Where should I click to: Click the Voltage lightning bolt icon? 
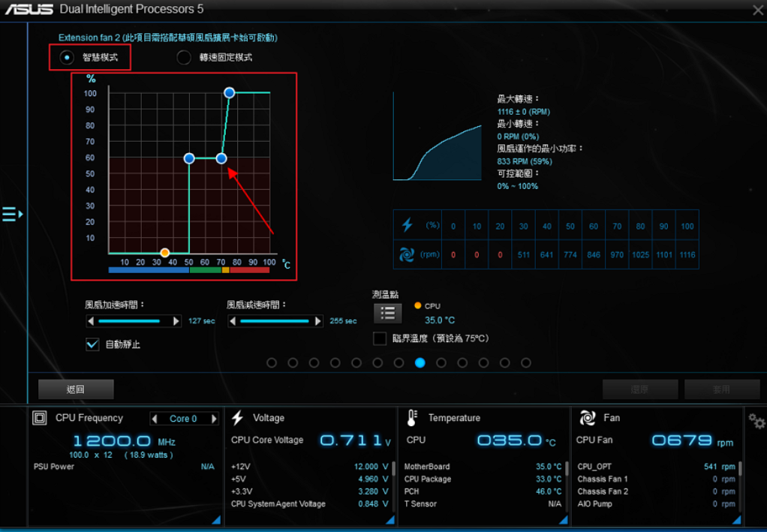237,418
